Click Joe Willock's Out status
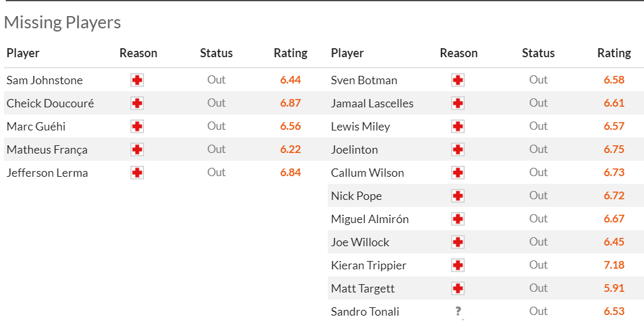 pos(538,242)
